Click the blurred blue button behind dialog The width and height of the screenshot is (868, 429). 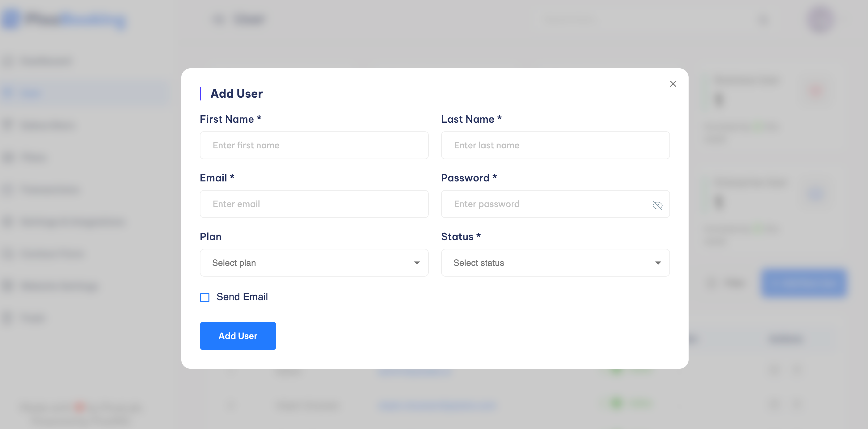tap(804, 283)
